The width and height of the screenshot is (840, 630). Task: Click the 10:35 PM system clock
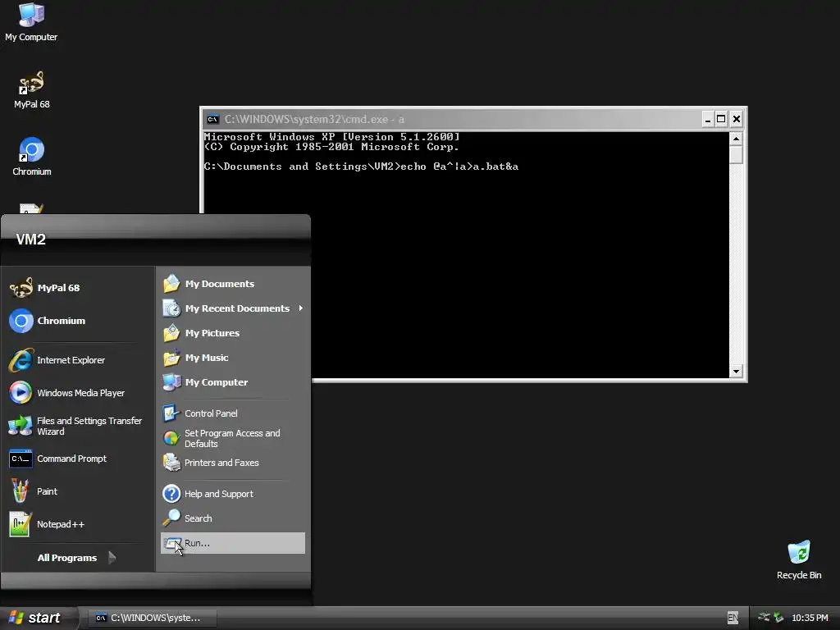point(810,618)
